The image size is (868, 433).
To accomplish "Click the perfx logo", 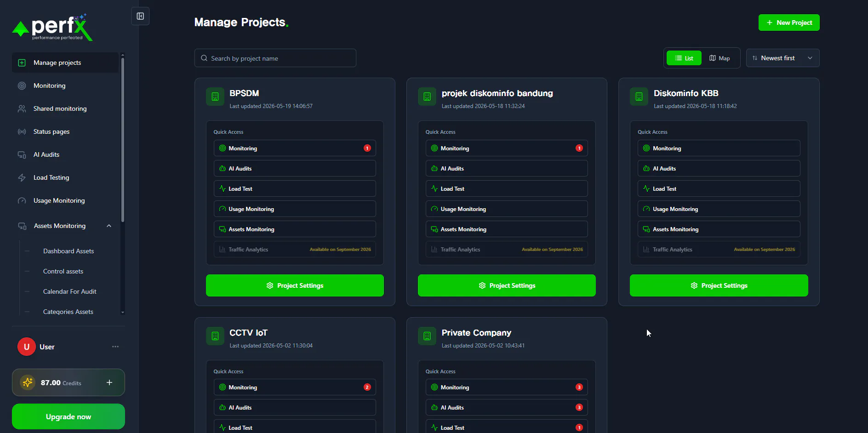I will coord(52,28).
